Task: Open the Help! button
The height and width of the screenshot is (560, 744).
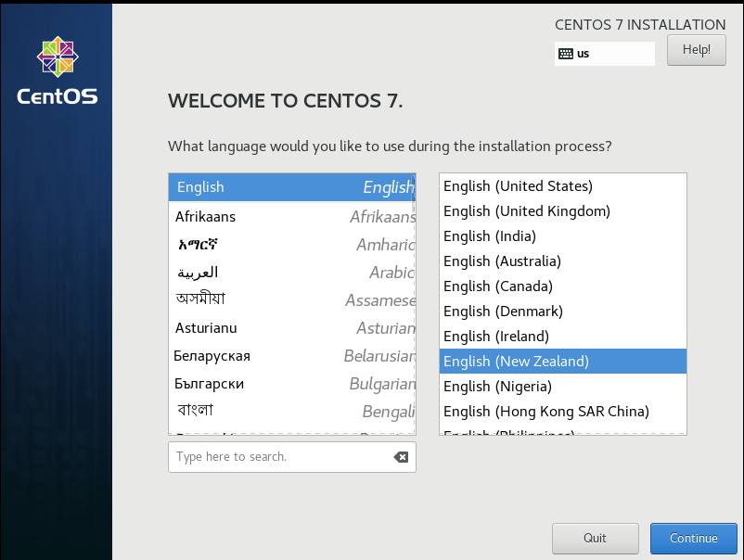Action: click(696, 50)
